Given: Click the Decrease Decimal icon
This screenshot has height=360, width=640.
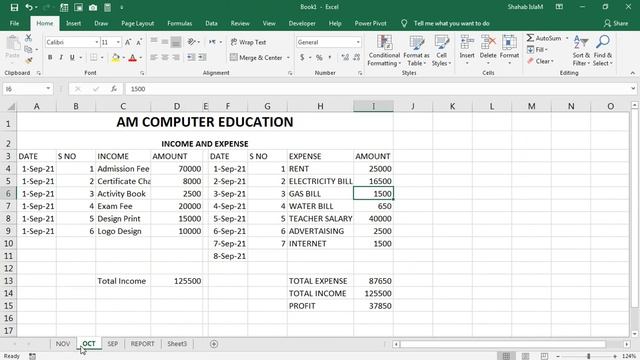Looking at the screenshot, I should (x=356, y=58).
